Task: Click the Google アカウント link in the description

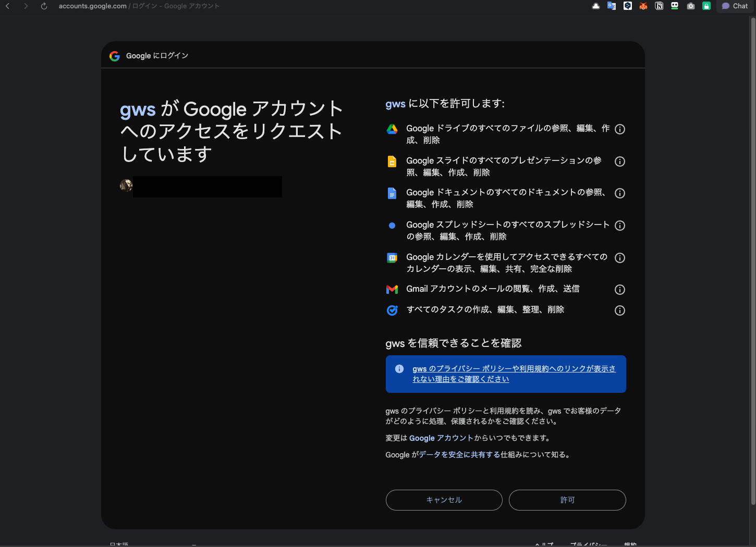Action: (442, 438)
